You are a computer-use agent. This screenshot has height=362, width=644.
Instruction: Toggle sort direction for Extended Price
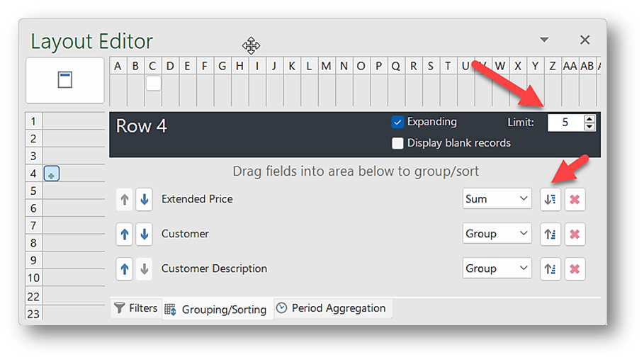click(x=550, y=200)
